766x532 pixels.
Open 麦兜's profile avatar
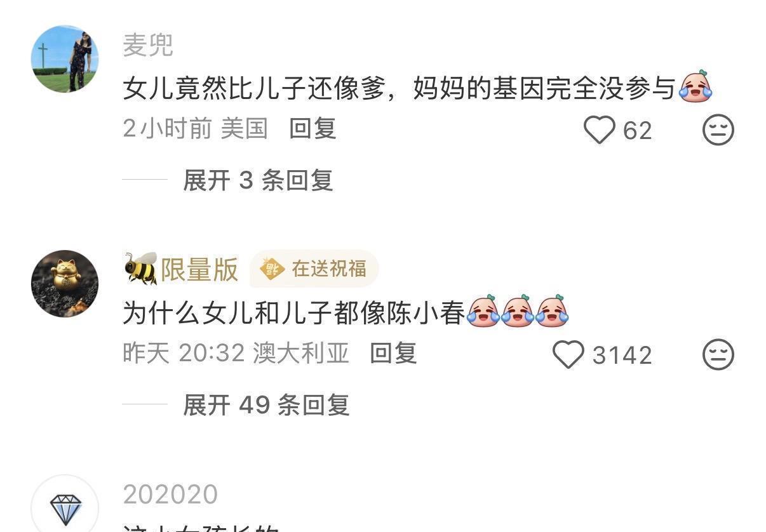(x=65, y=59)
